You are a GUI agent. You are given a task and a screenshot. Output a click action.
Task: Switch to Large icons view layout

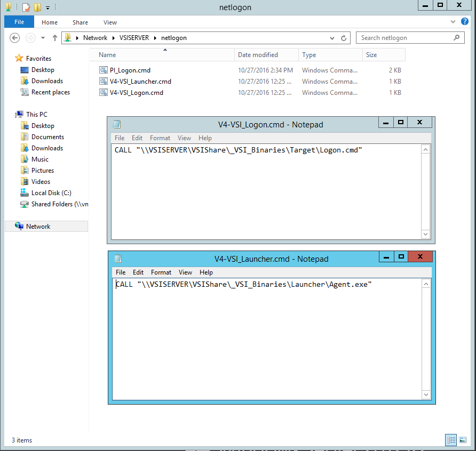[x=463, y=440]
